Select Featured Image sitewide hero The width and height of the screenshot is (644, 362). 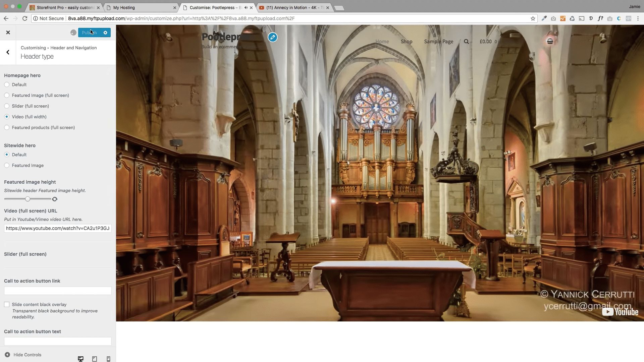(x=7, y=166)
